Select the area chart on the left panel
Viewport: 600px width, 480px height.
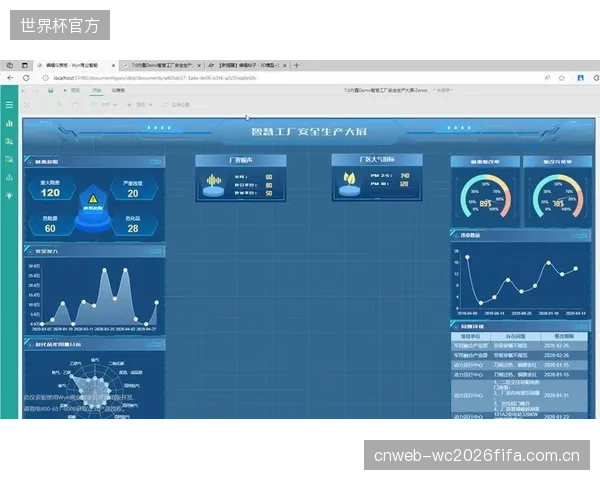pos(95,296)
